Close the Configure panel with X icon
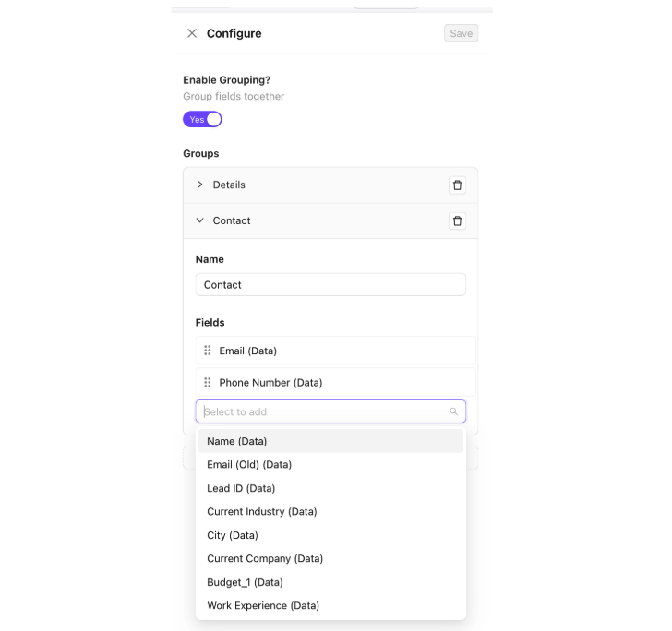672x631 pixels. pyautogui.click(x=192, y=33)
